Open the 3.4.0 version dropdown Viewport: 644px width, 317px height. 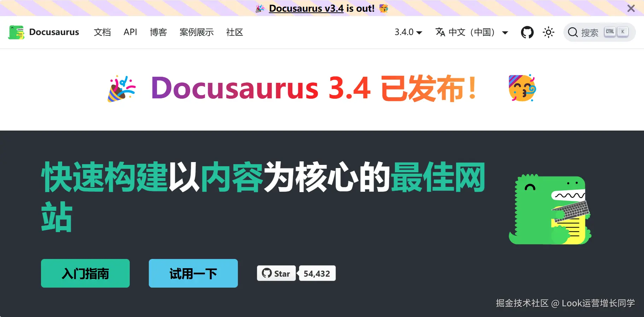pyautogui.click(x=408, y=32)
